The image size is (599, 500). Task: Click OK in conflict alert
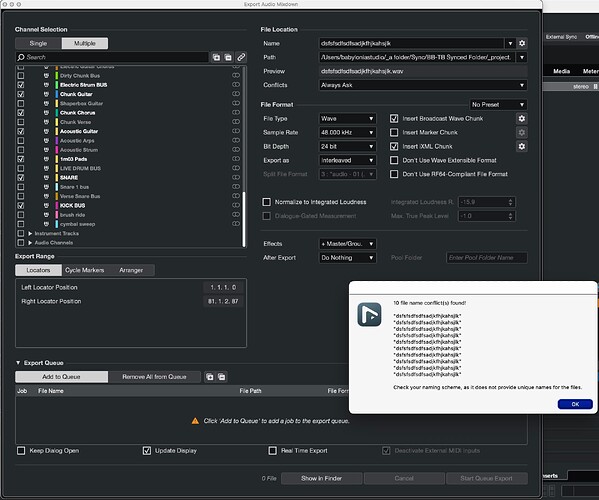575,404
